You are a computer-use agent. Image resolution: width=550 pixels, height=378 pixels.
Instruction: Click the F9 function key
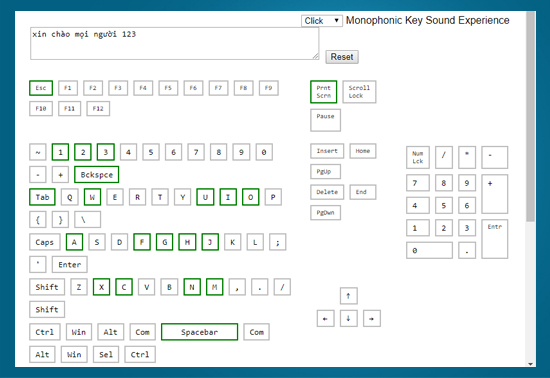269,88
